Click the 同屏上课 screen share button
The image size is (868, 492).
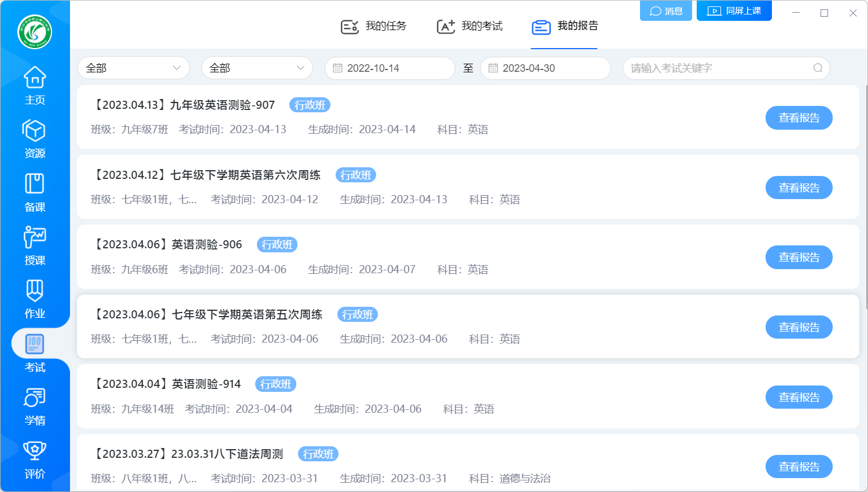(x=734, y=11)
